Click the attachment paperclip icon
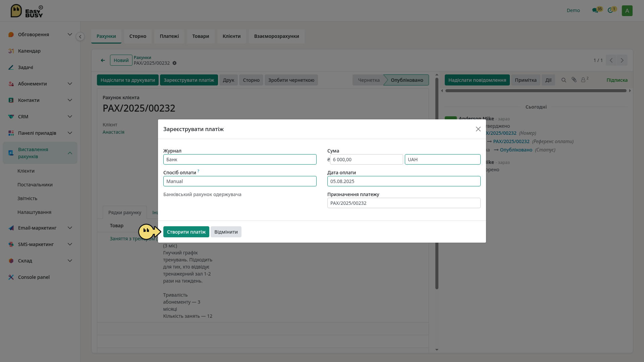The image size is (644, 362). click(x=574, y=80)
